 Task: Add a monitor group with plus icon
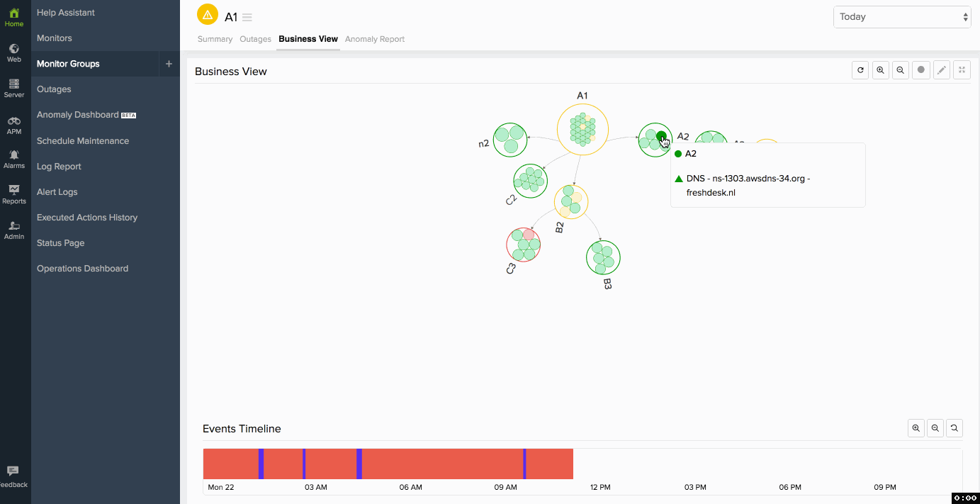[x=169, y=64]
